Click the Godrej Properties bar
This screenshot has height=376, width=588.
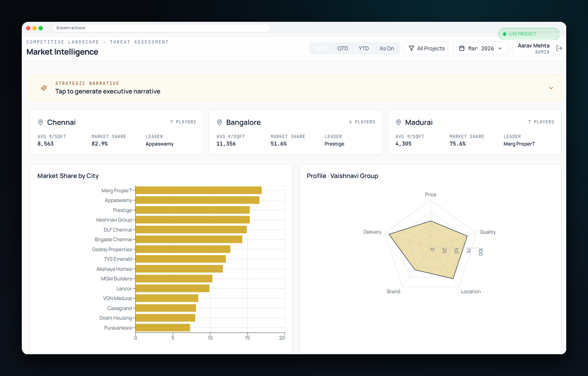coord(183,249)
